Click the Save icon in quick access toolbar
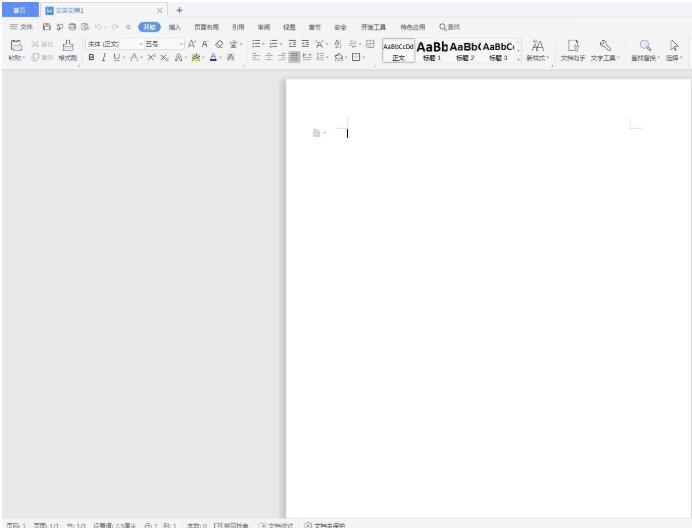Screen dimensions: 692x528 click(46, 27)
